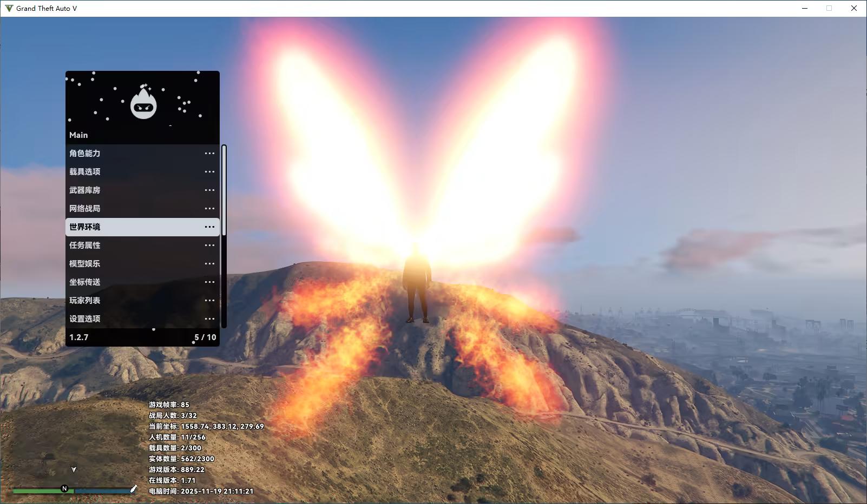Click the ninja flame logo in menu header
Viewport: 867px width, 504px height.
(x=143, y=103)
